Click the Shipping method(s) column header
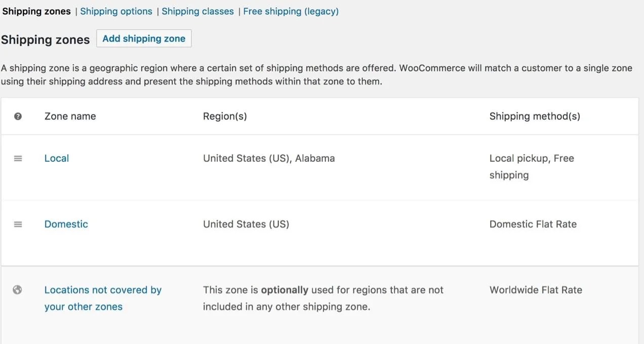Image resolution: width=644 pixels, height=344 pixels. (535, 116)
